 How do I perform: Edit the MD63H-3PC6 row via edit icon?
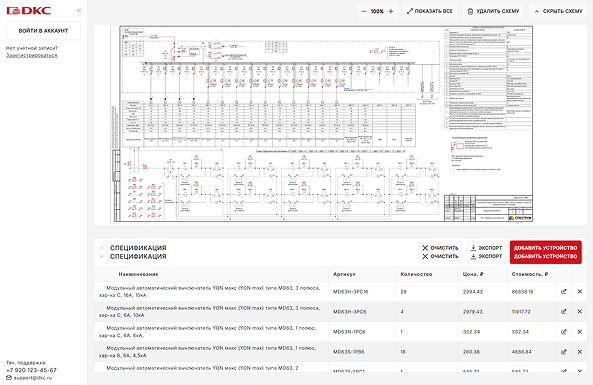pyautogui.click(x=564, y=312)
